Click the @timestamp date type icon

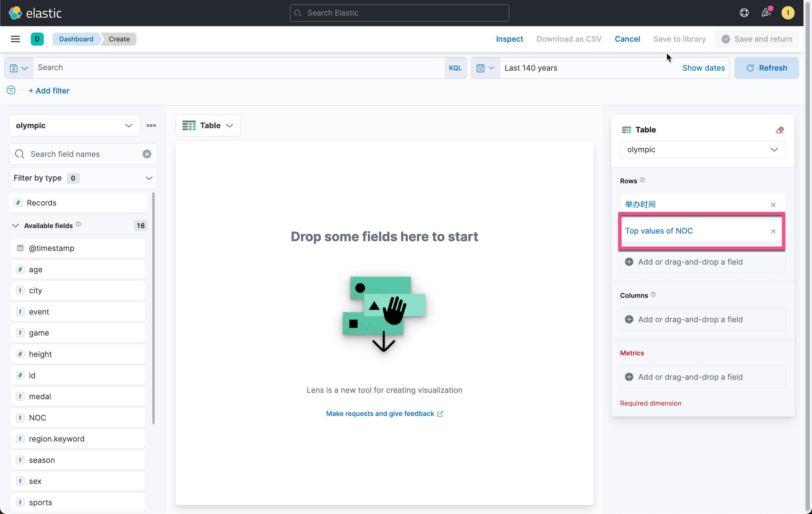click(x=20, y=248)
